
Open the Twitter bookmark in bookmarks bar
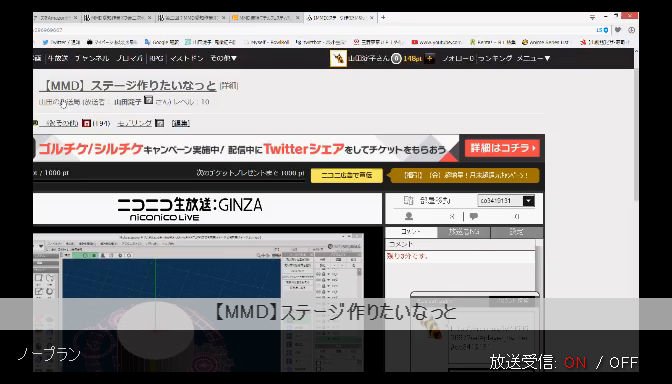61,42
